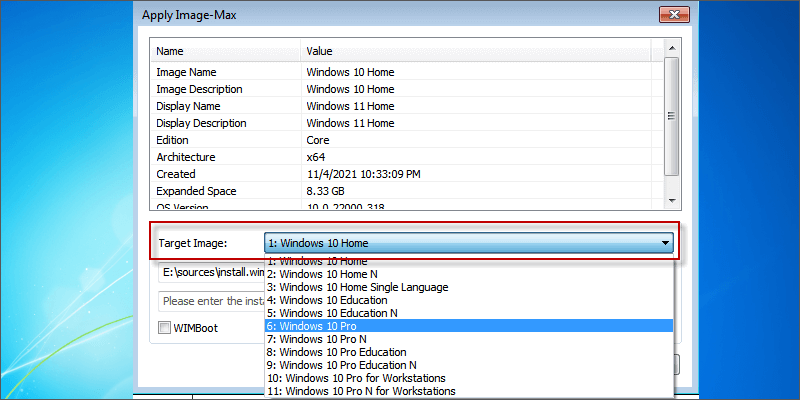
Task: Close the Apply Image-Max dialog
Action: 674,15
